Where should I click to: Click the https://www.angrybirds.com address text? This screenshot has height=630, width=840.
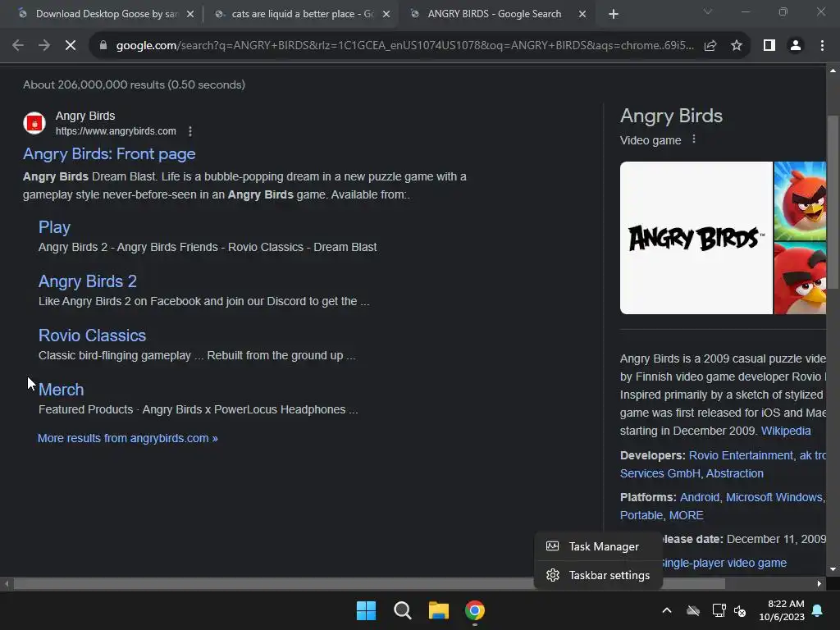click(116, 131)
